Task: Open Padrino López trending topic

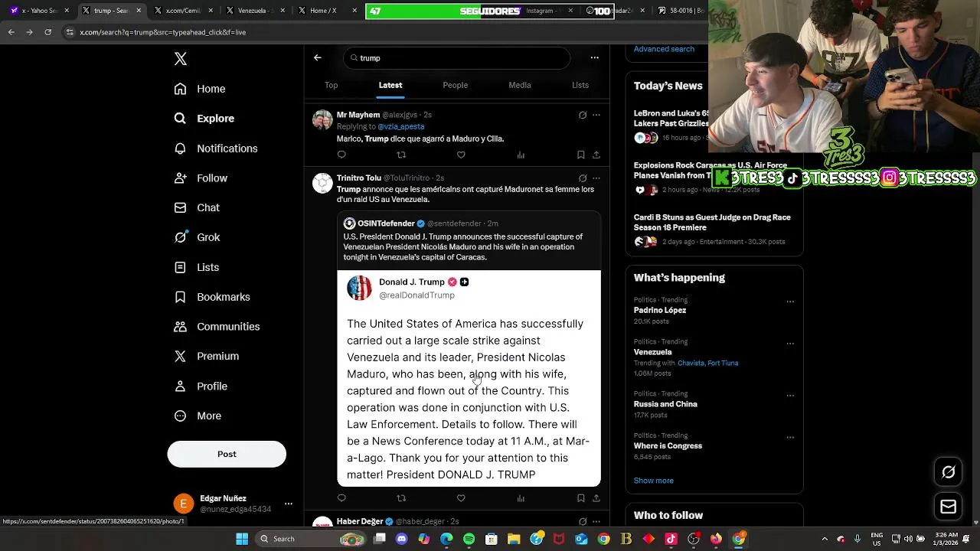Action: 660,310
